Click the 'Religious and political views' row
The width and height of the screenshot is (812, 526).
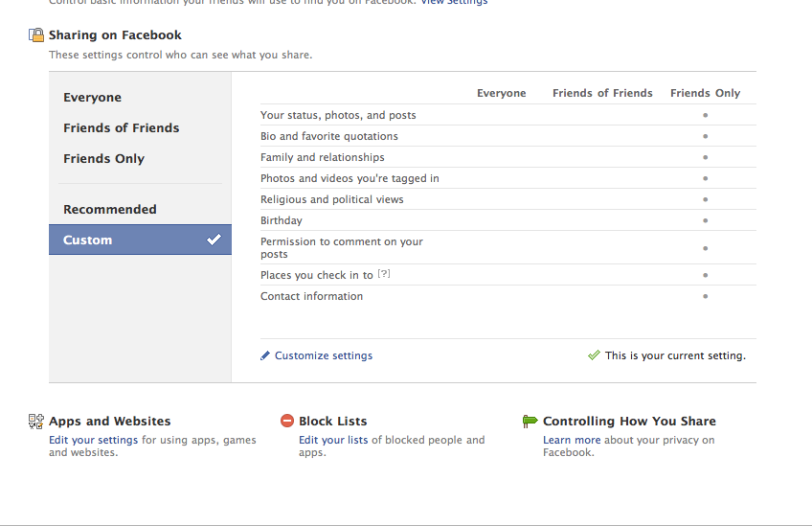tap(508, 199)
